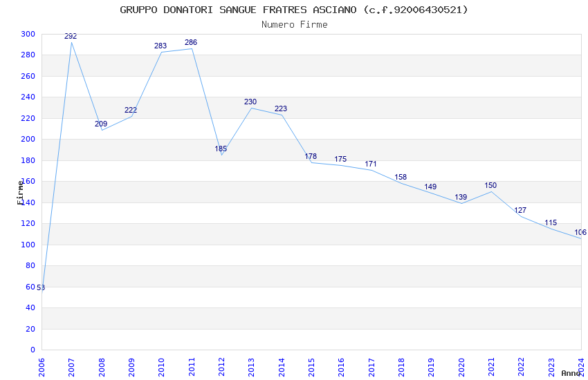Click the data label 149 for 2019

coord(430,187)
